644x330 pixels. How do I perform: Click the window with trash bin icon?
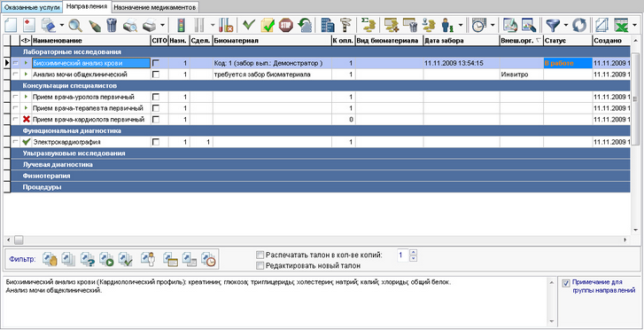pyautogui.click(x=410, y=26)
